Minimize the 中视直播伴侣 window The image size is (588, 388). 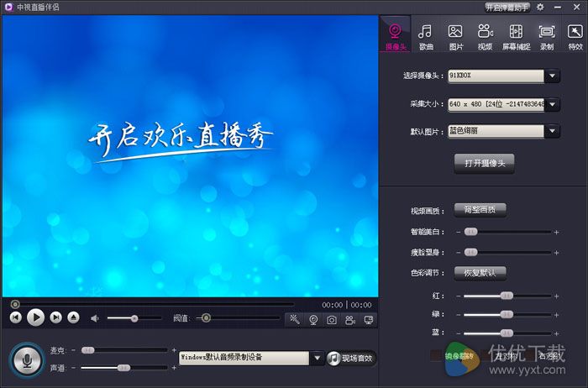coord(558,7)
